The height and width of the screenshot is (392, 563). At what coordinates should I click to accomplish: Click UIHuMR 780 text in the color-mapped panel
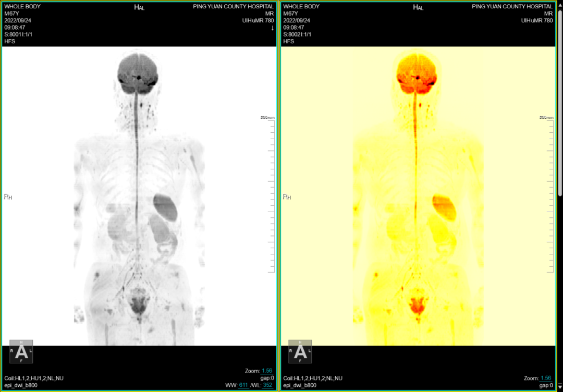click(537, 20)
